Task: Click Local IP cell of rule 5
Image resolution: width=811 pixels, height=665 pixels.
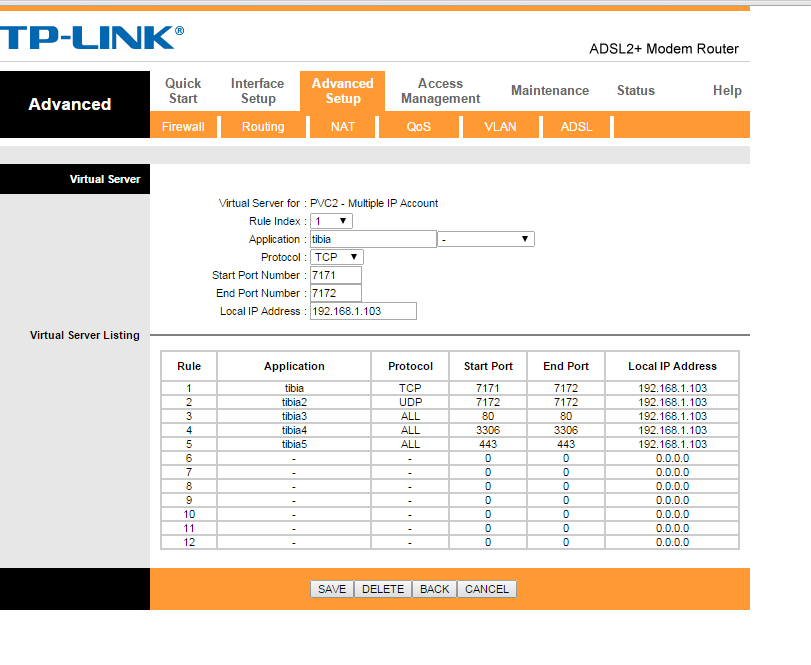Action: 672,444
